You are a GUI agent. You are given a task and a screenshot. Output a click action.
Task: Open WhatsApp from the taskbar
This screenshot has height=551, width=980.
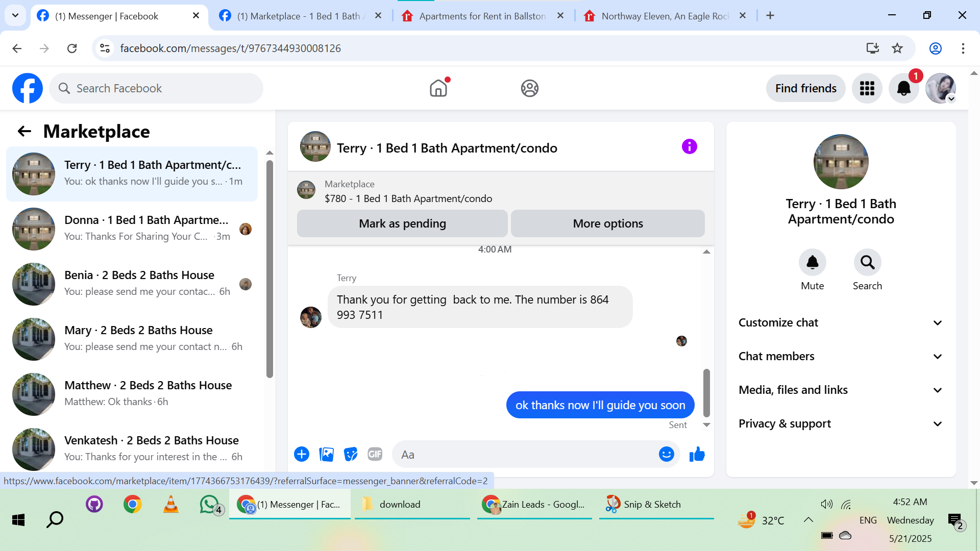point(210,505)
